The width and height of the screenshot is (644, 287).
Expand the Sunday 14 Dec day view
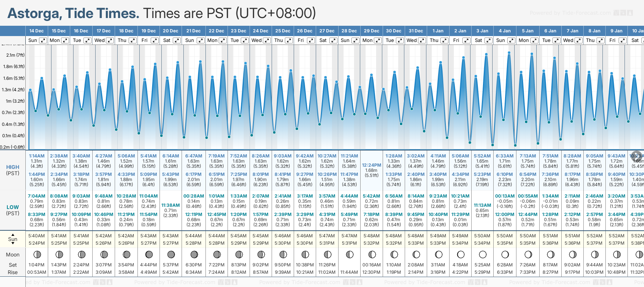43,40
